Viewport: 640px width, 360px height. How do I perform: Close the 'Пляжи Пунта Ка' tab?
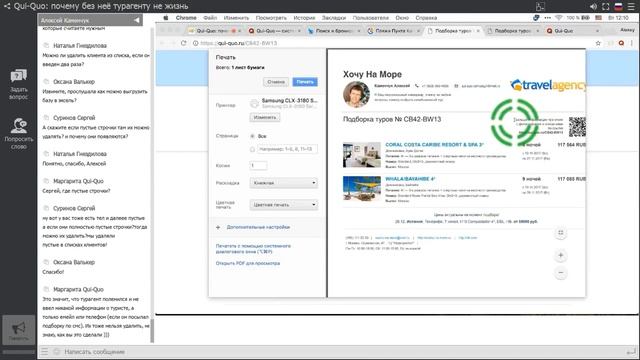[418, 31]
